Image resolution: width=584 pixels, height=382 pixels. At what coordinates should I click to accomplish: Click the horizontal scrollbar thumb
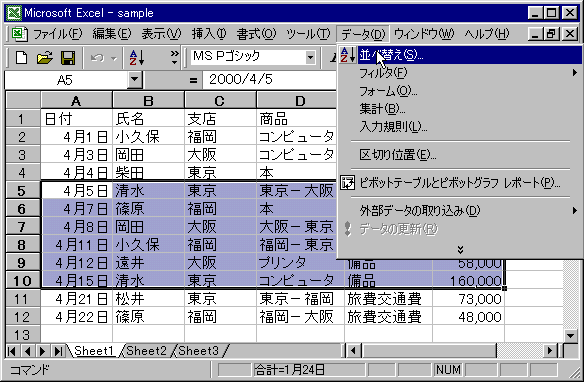(428, 351)
